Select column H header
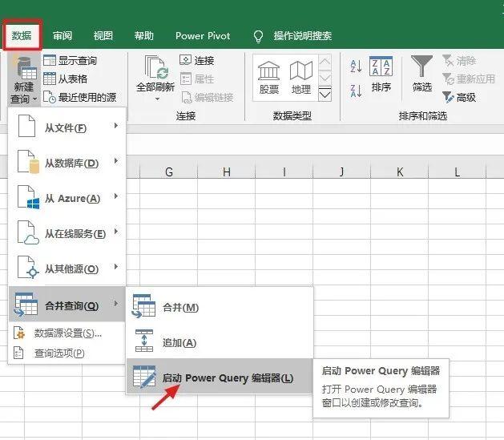The width and height of the screenshot is (504, 440). (x=227, y=172)
